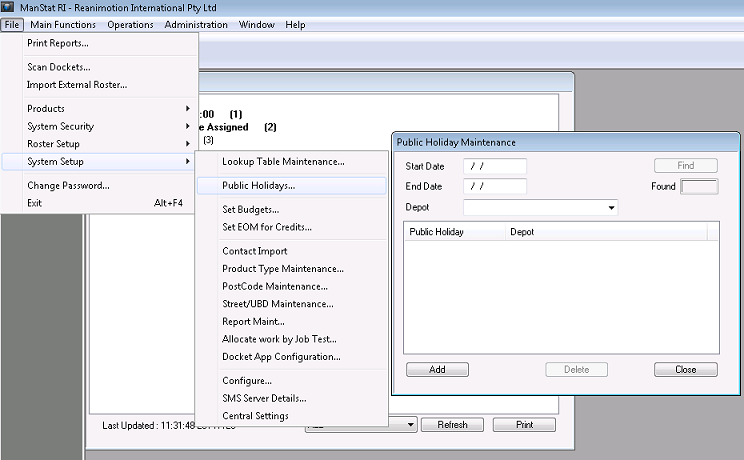Open Set Budgets from submenu

click(250, 210)
